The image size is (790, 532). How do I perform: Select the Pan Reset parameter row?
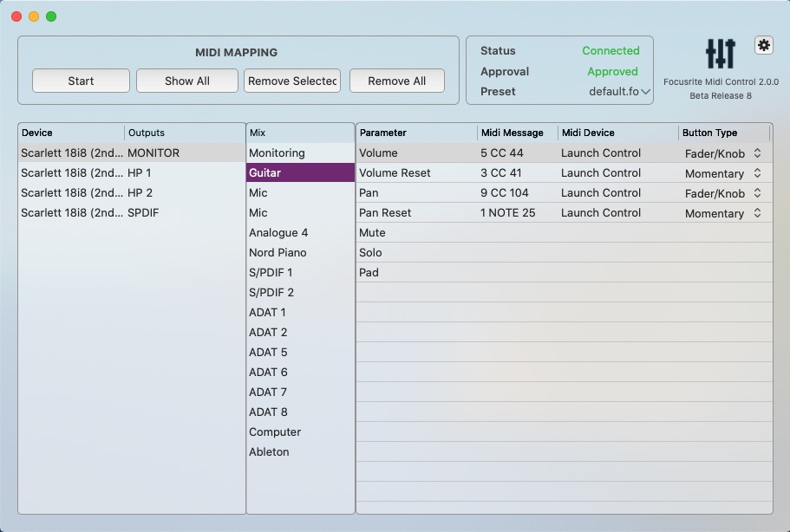click(565, 212)
